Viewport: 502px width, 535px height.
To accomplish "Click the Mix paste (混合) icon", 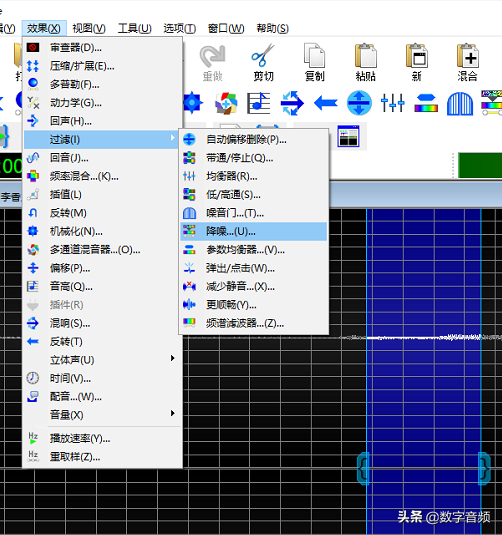I will click(x=468, y=55).
